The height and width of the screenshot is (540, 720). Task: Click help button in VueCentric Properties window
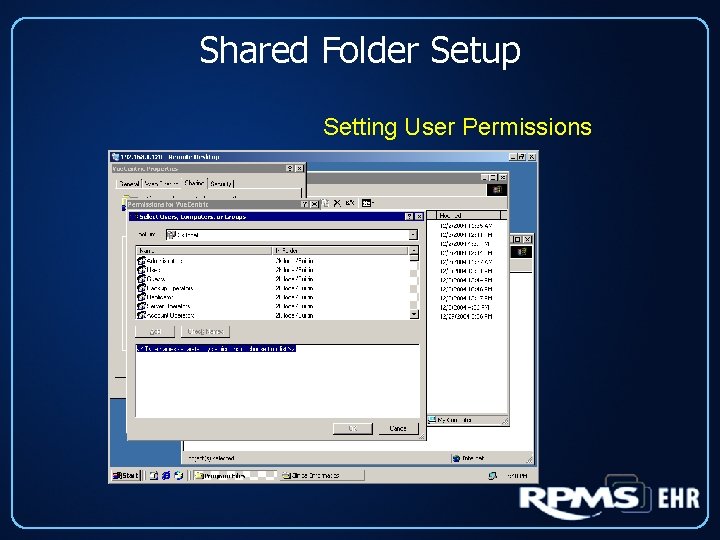290,169
